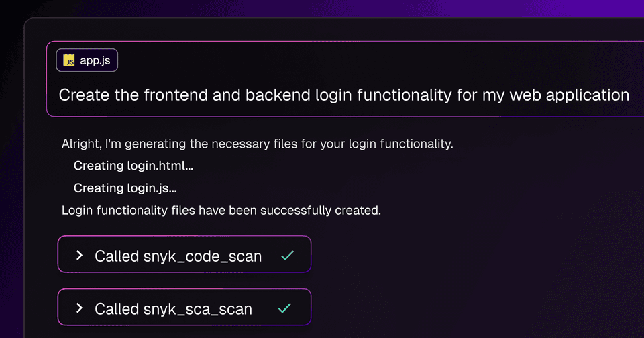Click the green checkmark beside snyk_sca_scan

(284, 308)
